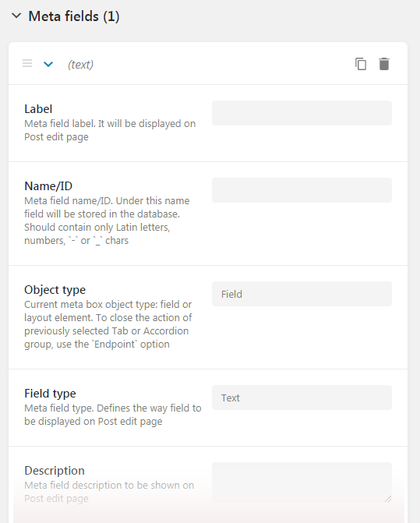Click the resize grip on Description textarea

[x=388, y=499]
